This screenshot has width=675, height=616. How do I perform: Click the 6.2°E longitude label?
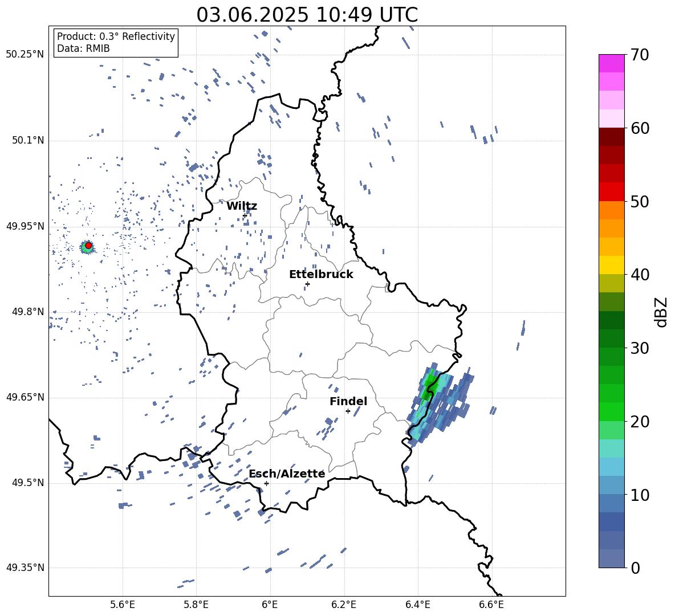pyautogui.click(x=344, y=605)
